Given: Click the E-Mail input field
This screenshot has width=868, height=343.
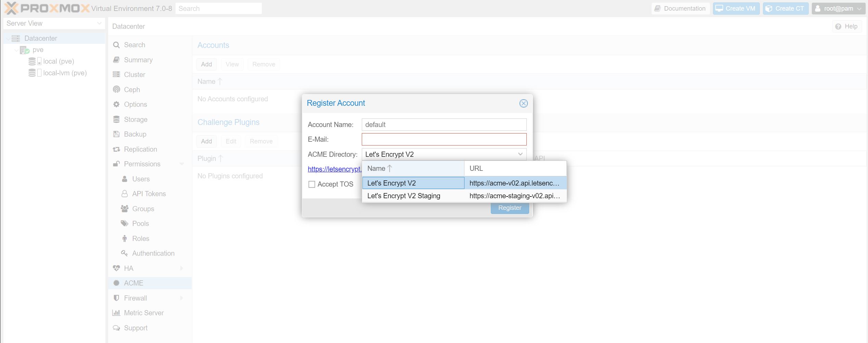Looking at the screenshot, I should pyautogui.click(x=444, y=139).
